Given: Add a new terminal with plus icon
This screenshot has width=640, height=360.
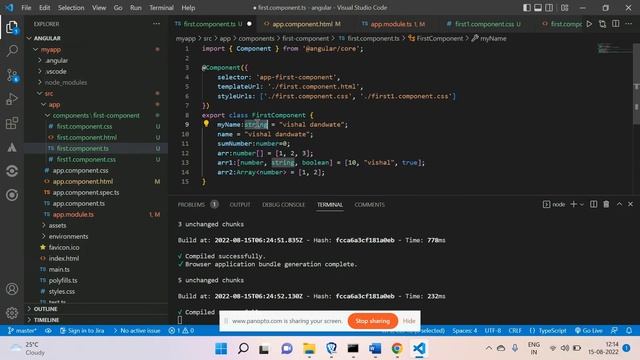Looking at the screenshot, I should coord(573,204).
